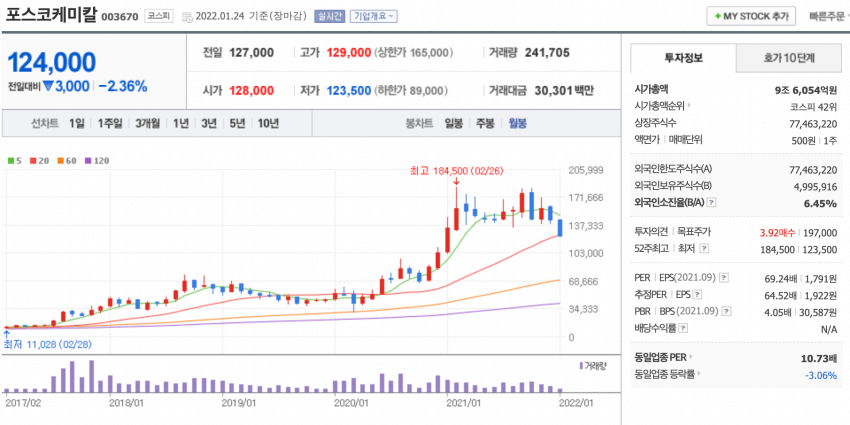Open help icon next to PBR BPS(2021.09)

[x=726, y=312]
